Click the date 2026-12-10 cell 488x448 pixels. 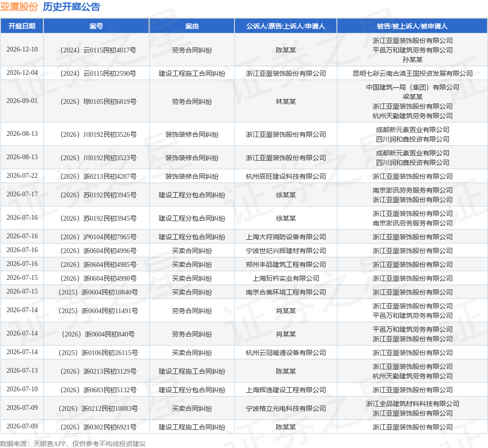pos(22,49)
